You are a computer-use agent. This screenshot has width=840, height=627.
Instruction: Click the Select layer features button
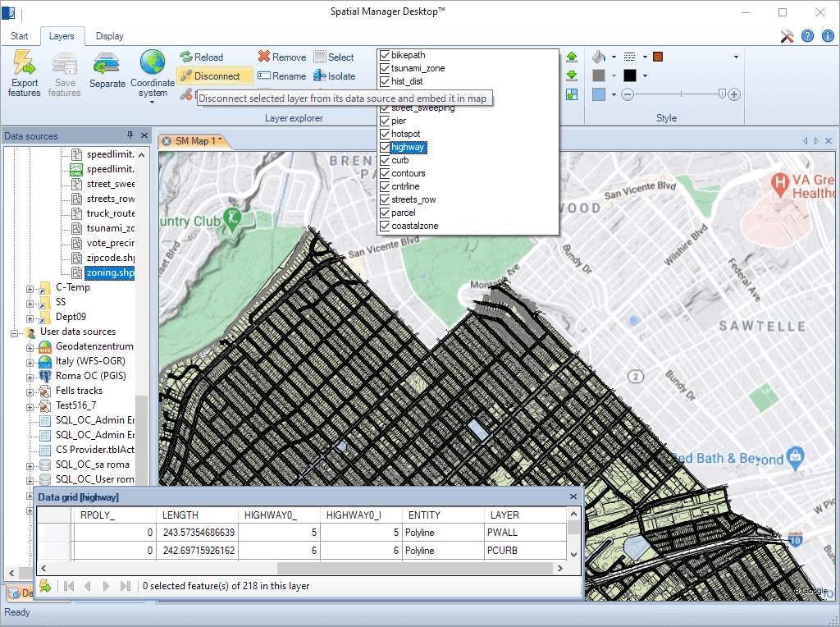click(334, 57)
